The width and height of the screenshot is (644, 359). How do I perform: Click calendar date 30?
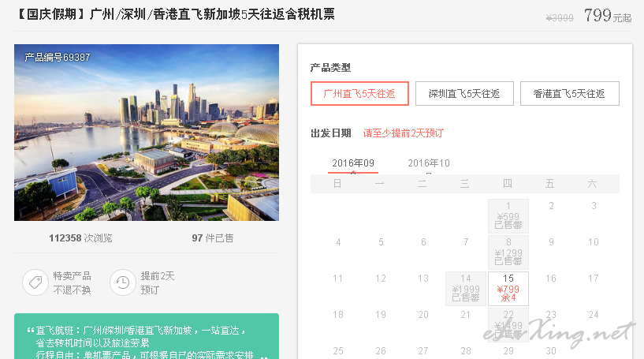pos(551,351)
